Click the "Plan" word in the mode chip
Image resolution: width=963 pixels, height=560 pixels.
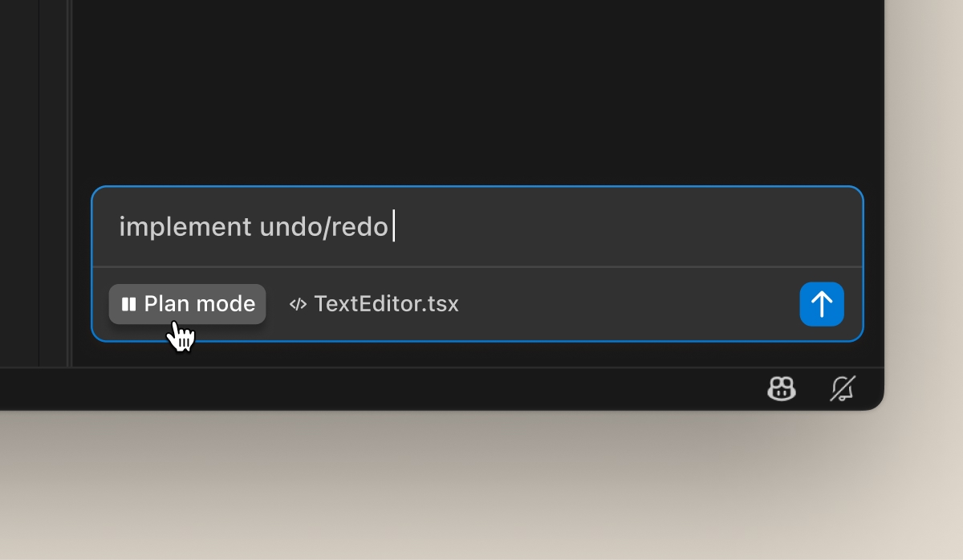[x=167, y=304]
